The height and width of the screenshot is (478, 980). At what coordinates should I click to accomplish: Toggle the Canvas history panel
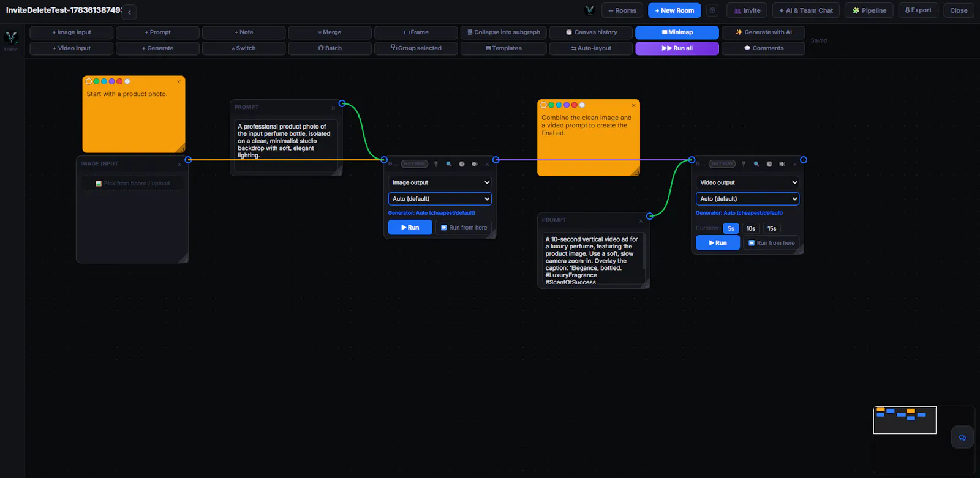click(591, 32)
